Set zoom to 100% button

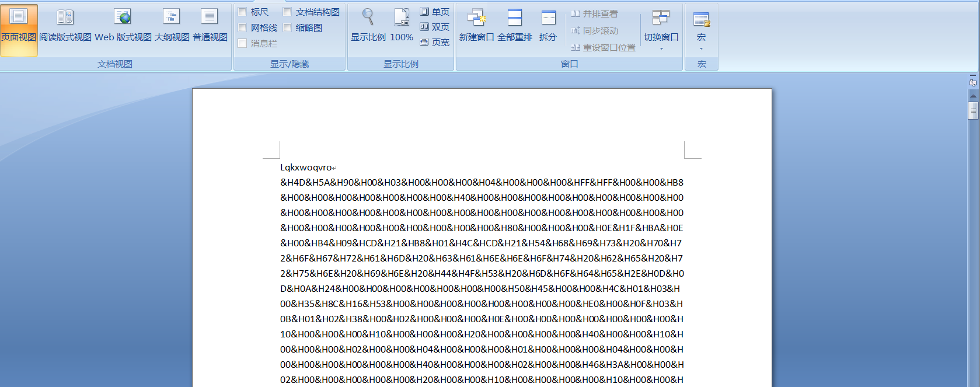402,26
